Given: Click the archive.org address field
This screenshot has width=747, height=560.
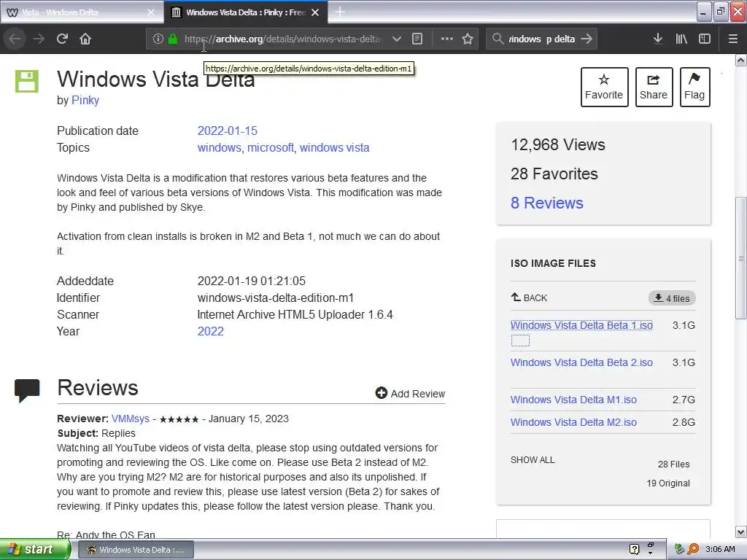Looking at the screenshot, I should (282, 39).
